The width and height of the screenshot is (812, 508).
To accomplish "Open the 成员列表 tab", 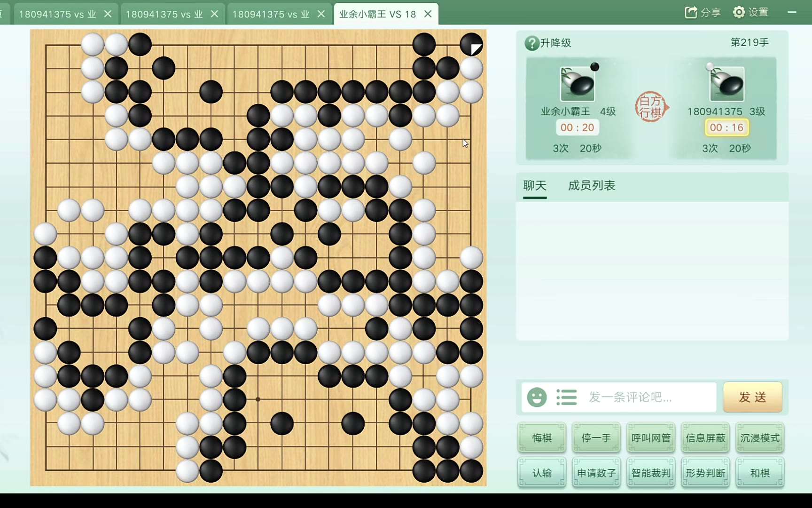I will pos(592,186).
